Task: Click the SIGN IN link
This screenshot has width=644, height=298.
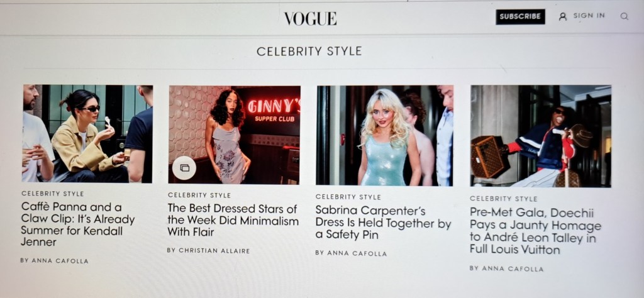Action: tap(589, 16)
